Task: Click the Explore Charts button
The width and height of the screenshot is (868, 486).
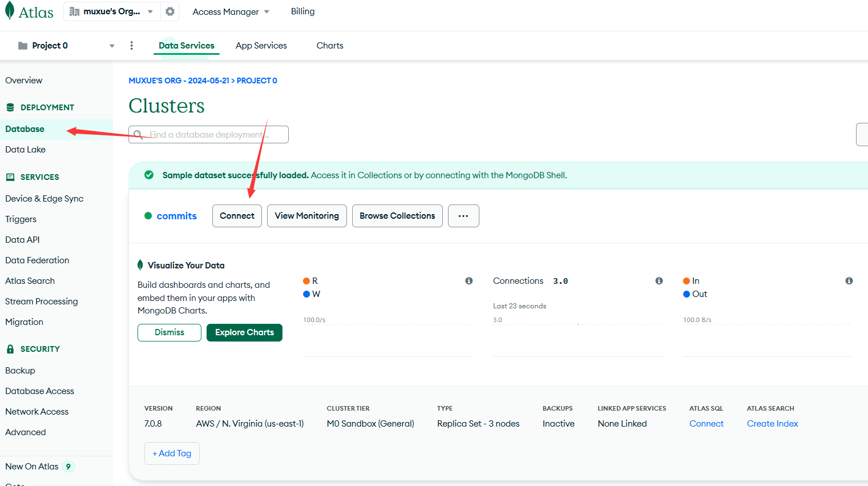Action: coord(244,332)
